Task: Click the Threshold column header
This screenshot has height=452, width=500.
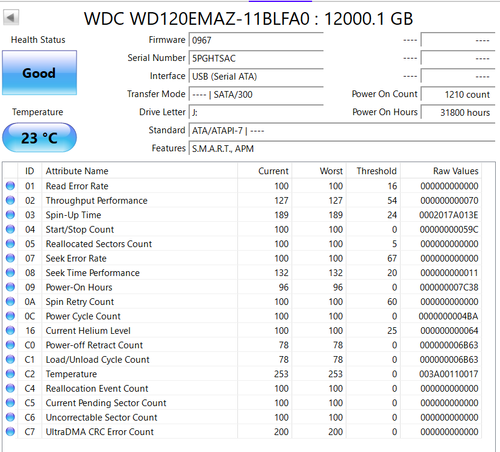Action: tap(373, 171)
